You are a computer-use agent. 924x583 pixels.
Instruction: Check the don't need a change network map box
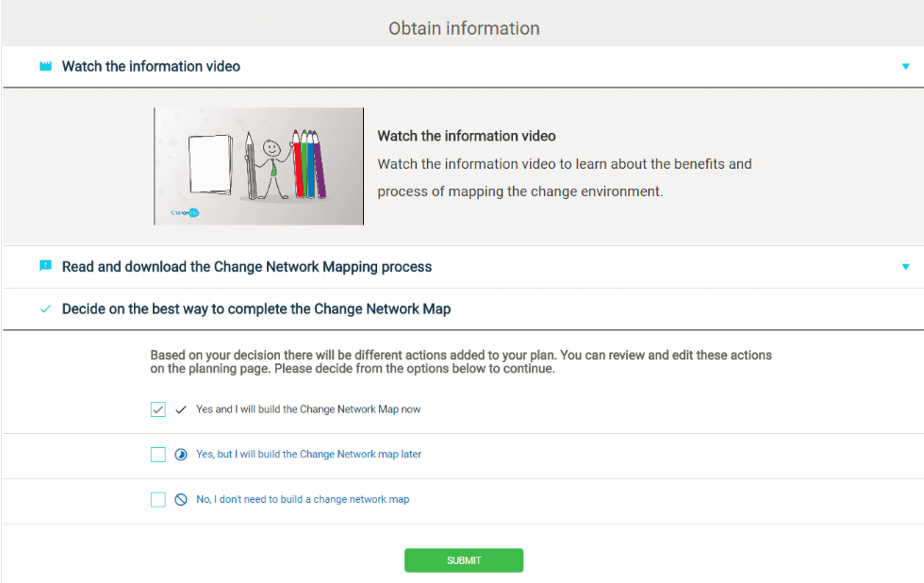158,500
